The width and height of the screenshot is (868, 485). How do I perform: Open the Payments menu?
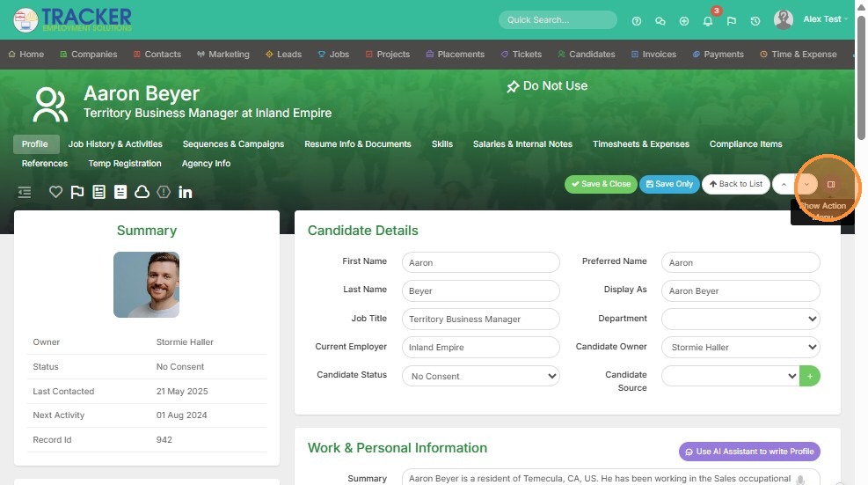(718, 55)
